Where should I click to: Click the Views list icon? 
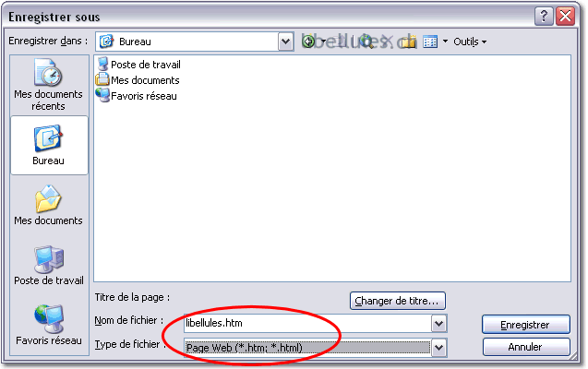click(430, 42)
